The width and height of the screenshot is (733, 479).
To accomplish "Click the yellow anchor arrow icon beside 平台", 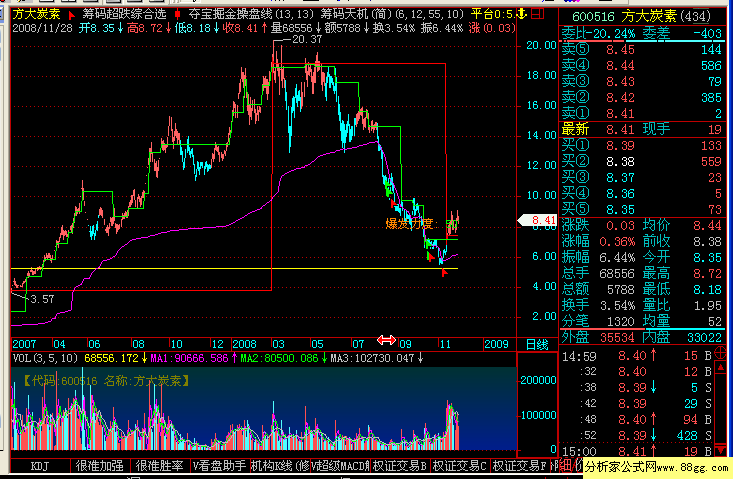I will pyautogui.click(x=522, y=14).
